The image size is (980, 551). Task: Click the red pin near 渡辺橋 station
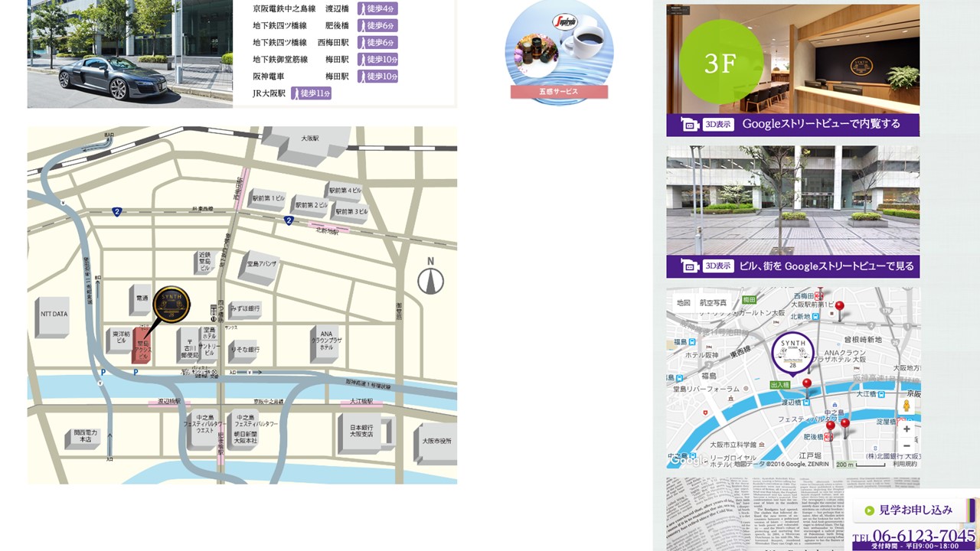(806, 385)
